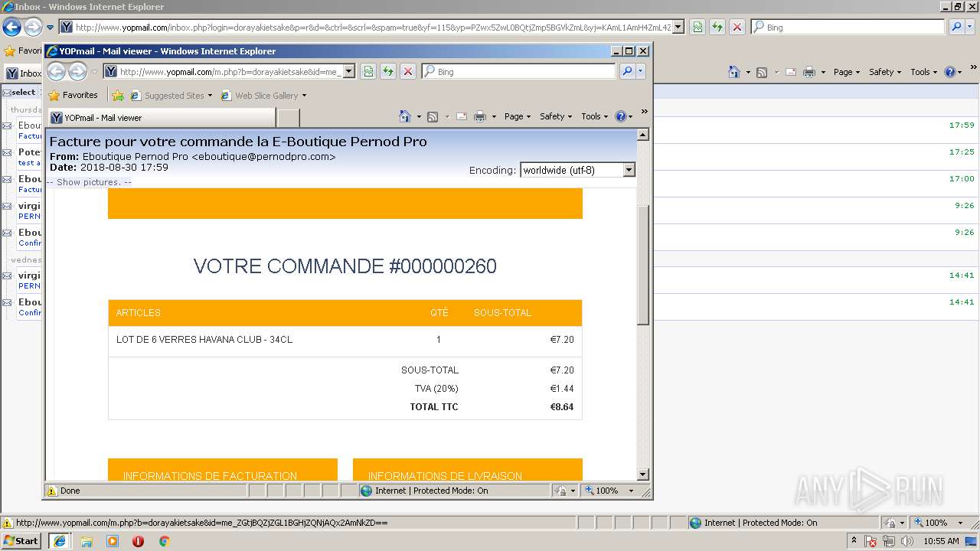Refresh the Mail viewer page

click(388, 71)
